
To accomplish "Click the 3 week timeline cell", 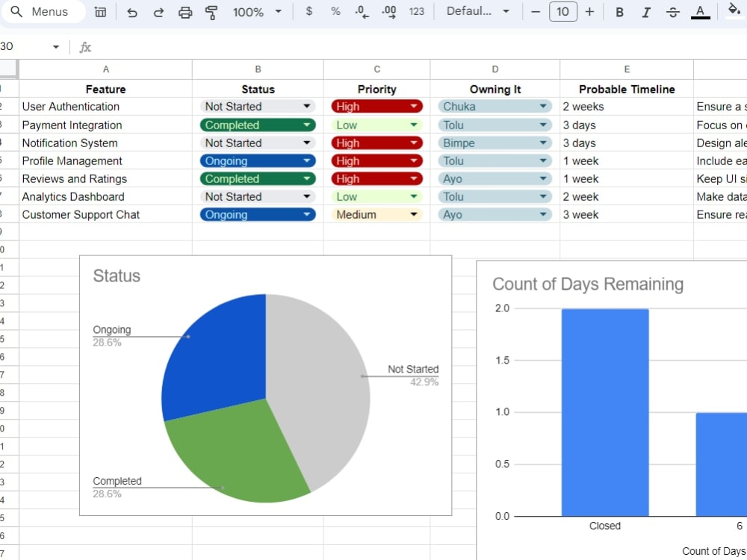I will point(627,215).
